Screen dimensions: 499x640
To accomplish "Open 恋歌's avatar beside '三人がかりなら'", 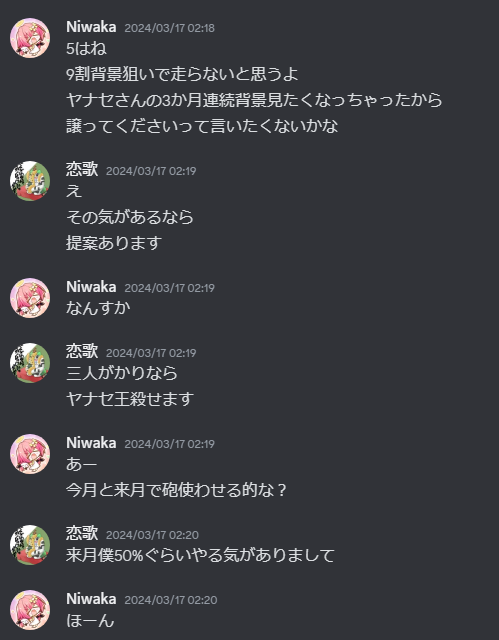I will 30,363.
